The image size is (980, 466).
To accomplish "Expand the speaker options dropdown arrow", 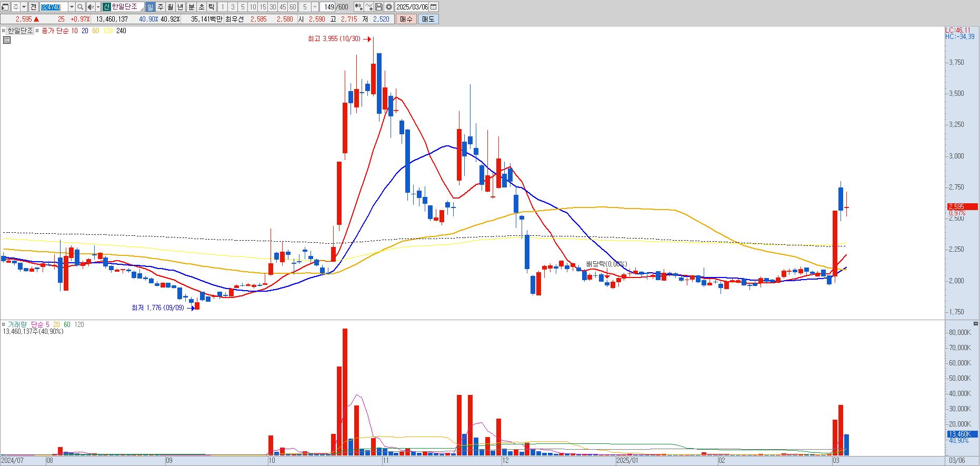I will [98, 7].
